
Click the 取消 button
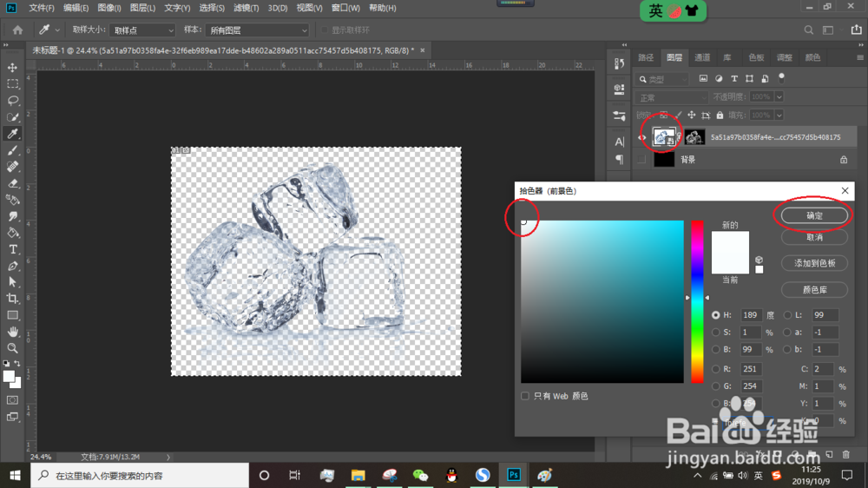814,237
